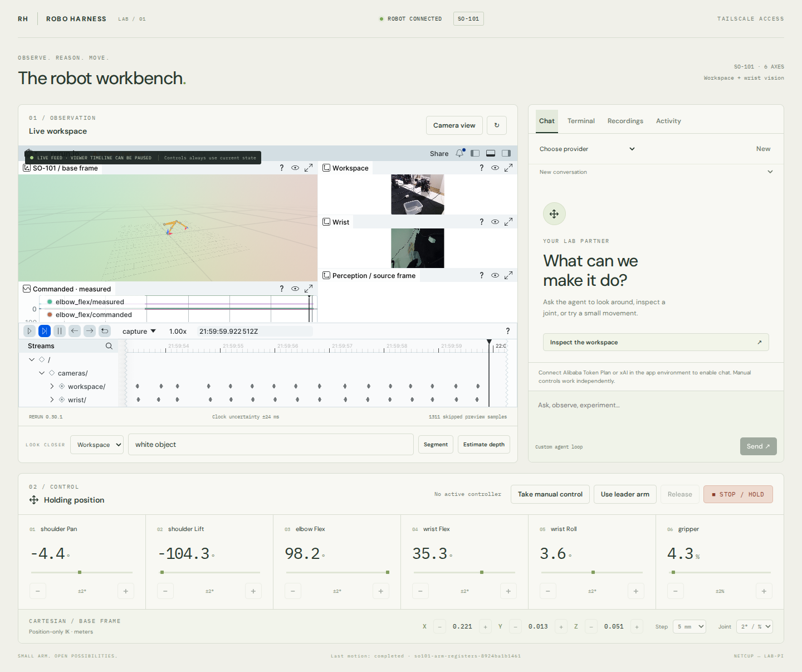Maximize the Wrist camera view
Viewport: 802px width, 672px height.
508,222
